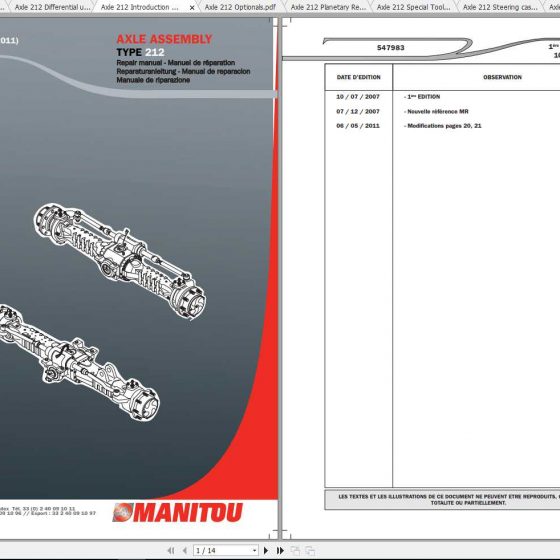Image resolution: width=560 pixels, height=560 pixels.
Task: Select the date 10 / 07 / 2007
Action: 358,97
